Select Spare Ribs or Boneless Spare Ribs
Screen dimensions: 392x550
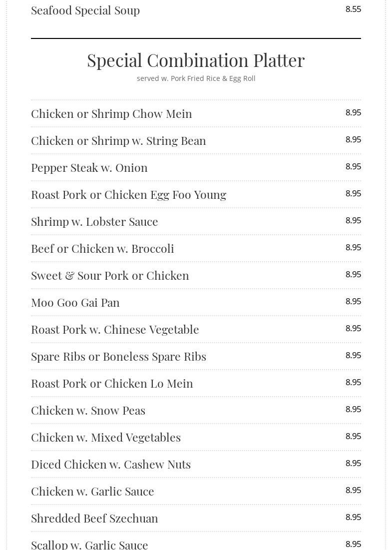coord(118,356)
